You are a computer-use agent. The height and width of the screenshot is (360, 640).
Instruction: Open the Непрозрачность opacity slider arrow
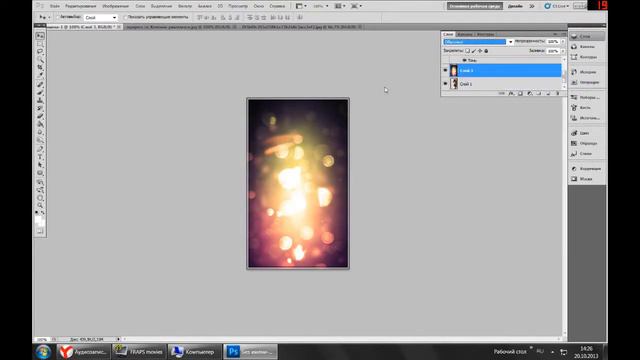563,42
